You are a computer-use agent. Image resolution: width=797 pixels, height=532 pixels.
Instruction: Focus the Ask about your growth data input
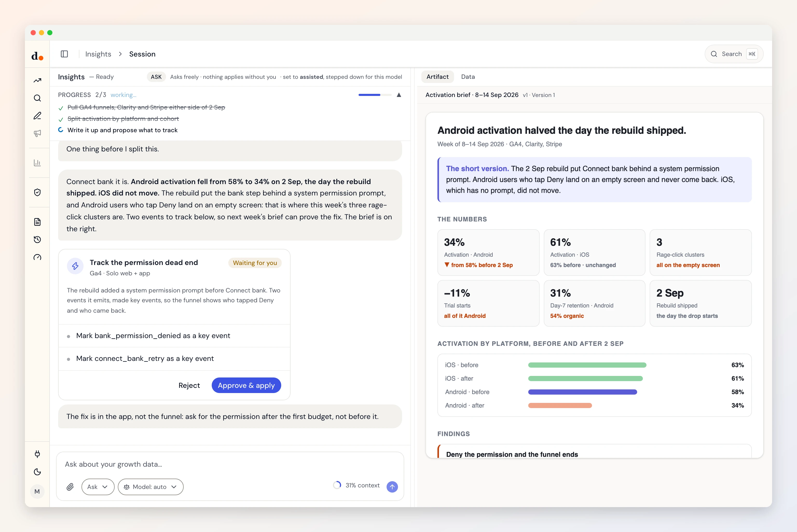click(x=230, y=464)
